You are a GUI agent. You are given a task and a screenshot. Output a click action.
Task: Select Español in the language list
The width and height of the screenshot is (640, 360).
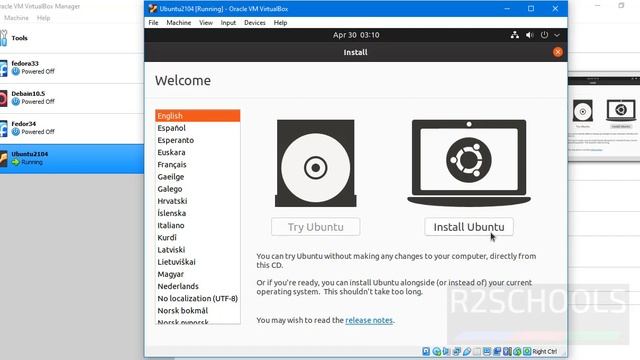(x=198, y=128)
